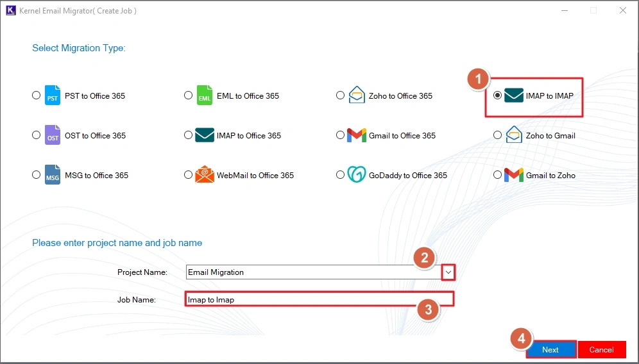Click the 'MSG to Office 365' label
This screenshot has width=639, height=364.
coord(97,176)
